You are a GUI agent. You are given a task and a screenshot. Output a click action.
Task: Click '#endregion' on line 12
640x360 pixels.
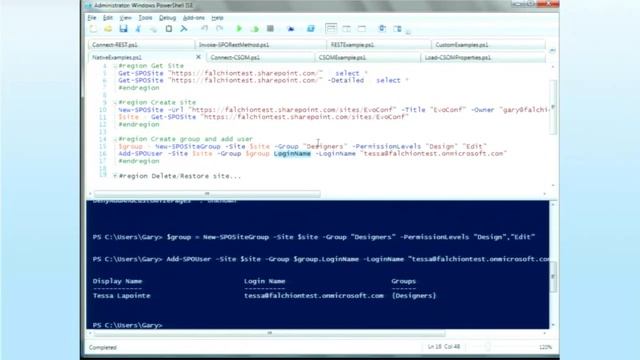[139, 124]
